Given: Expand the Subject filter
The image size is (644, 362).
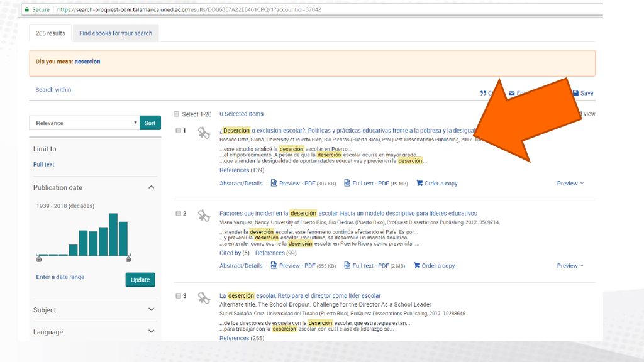Looking at the screenshot, I should [151, 309].
